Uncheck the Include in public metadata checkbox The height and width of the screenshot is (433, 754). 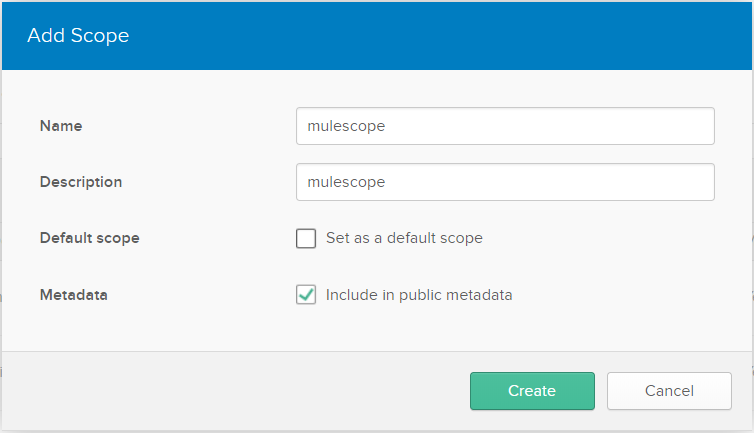pyautogui.click(x=306, y=295)
